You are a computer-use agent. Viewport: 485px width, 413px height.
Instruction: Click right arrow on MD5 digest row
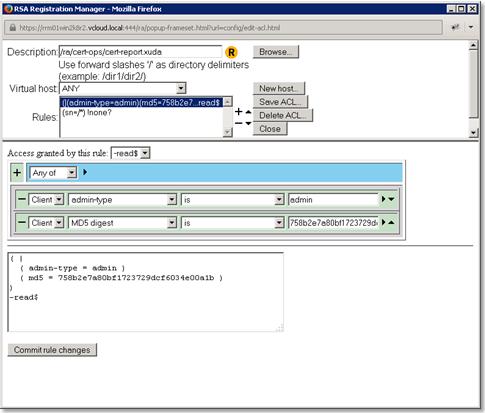(x=383, y=222)
